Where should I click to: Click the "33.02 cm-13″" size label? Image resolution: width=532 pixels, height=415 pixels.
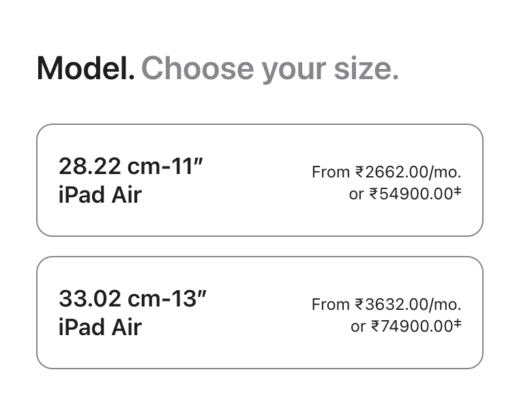132,298
